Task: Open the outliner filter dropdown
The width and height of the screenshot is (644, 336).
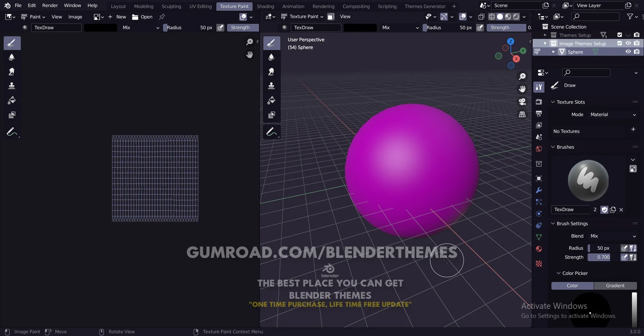Action: pyautogui.click(x=632, y=17)
